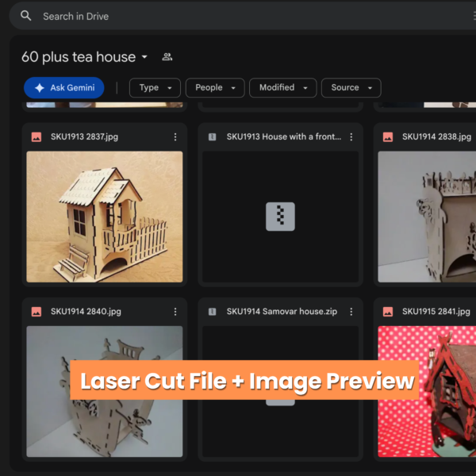This screenshot has width=476, height=476.
Task: Open the 60 plus tea house folder dropdown
Action: click(144, 57)
